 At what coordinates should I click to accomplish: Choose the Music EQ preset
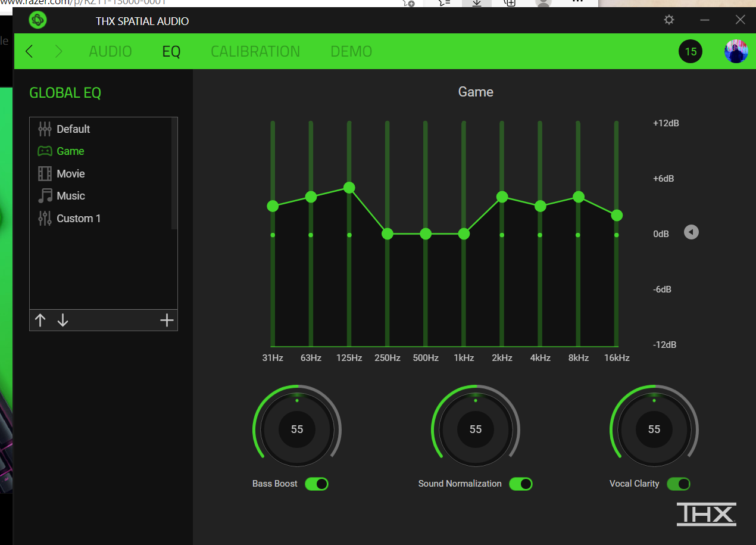tap(101, 196)
